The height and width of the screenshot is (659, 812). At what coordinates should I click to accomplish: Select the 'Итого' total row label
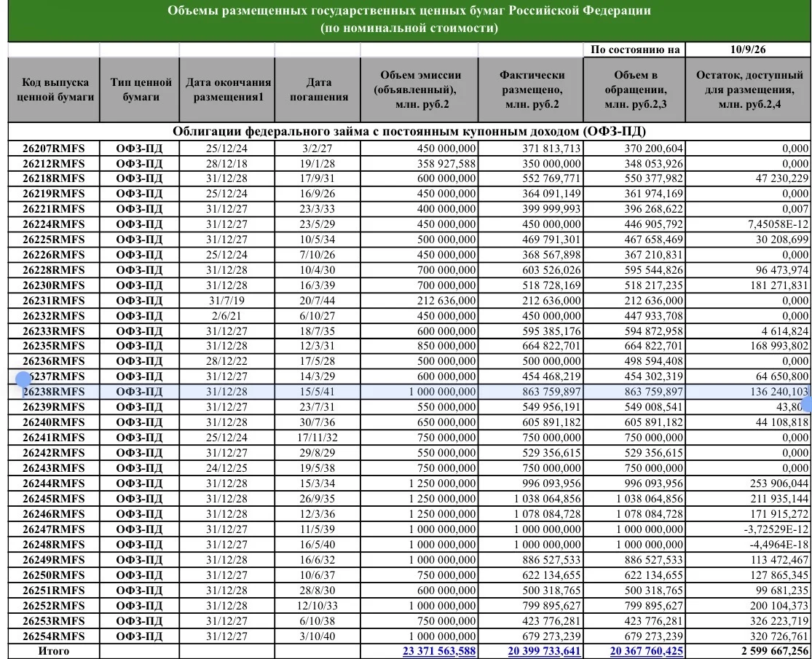coord(54,651)
